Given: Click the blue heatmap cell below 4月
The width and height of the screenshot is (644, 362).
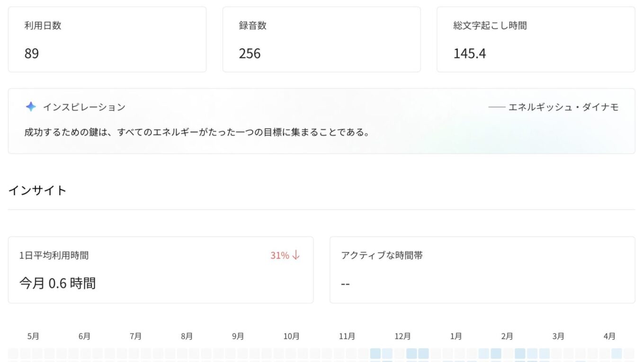Looking at the screenshot, I should (616, 353).
